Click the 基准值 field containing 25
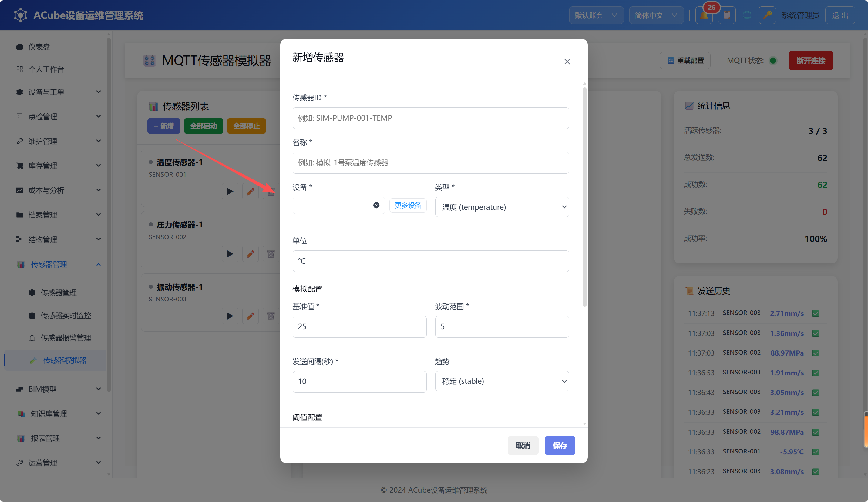 (x=359, y=326)
